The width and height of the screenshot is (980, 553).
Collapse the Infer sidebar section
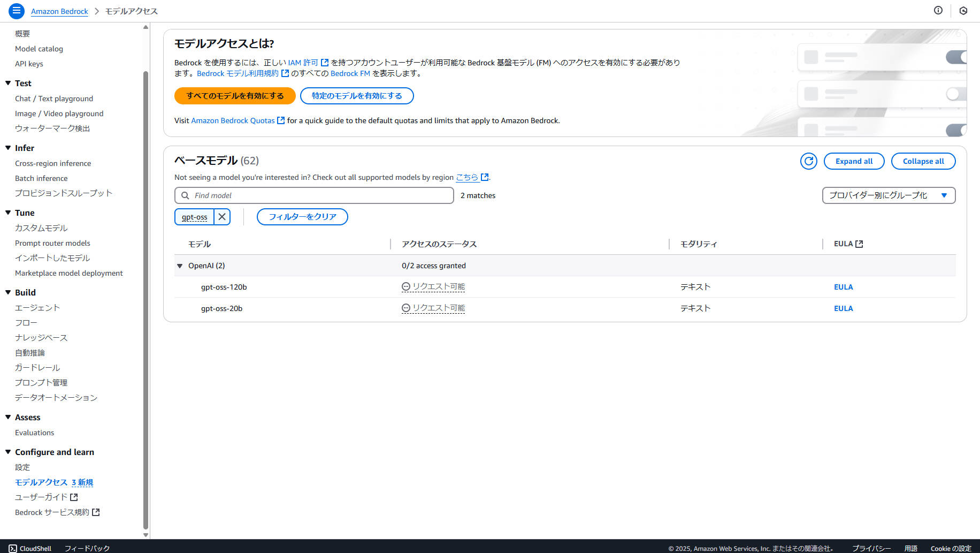point(8,148)
